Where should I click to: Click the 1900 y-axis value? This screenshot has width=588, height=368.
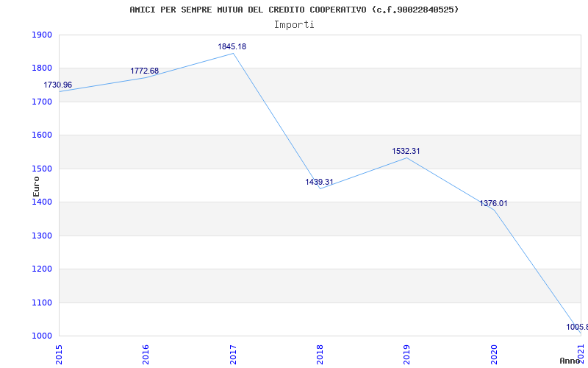tap(42, 35)
